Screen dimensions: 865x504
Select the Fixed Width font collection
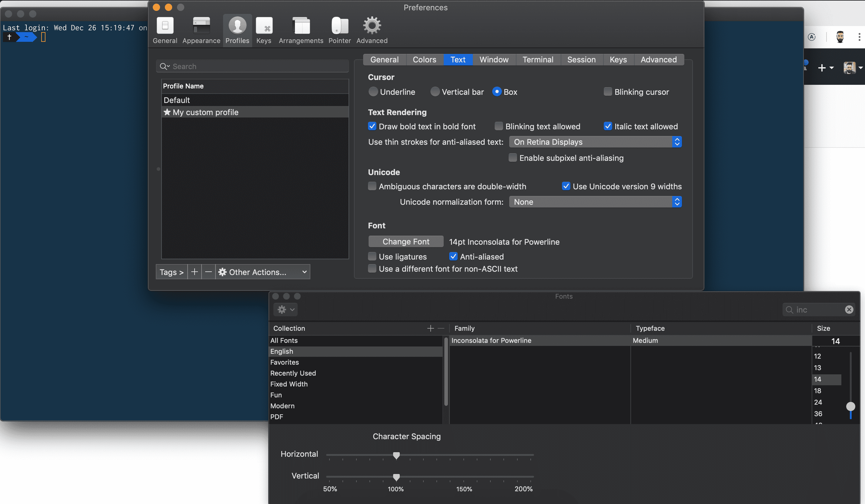356,384
